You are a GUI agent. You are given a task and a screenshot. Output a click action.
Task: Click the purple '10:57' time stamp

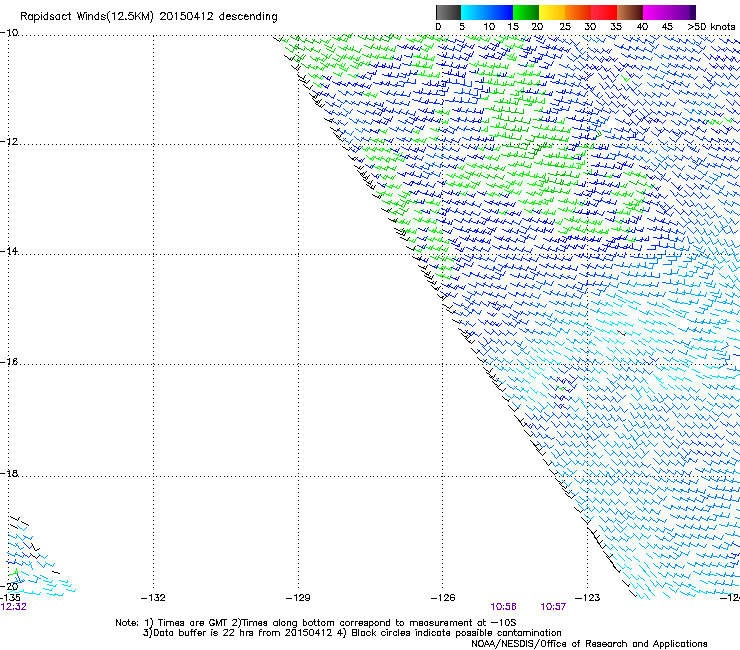tap(553, 607)
